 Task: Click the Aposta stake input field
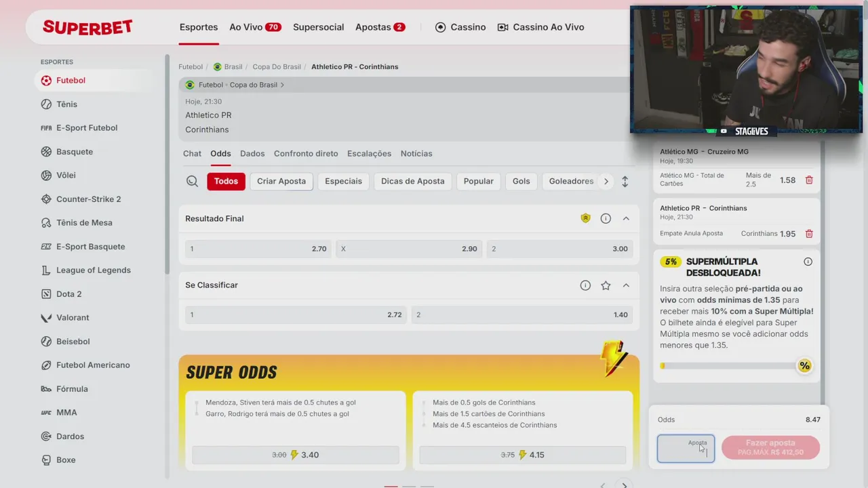coord(686,449)
